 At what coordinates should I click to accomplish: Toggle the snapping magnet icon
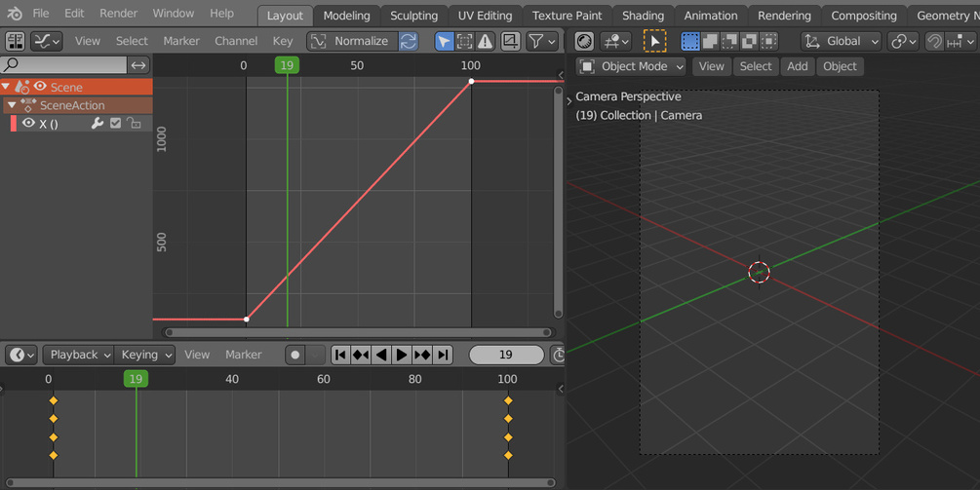(934, 41)
